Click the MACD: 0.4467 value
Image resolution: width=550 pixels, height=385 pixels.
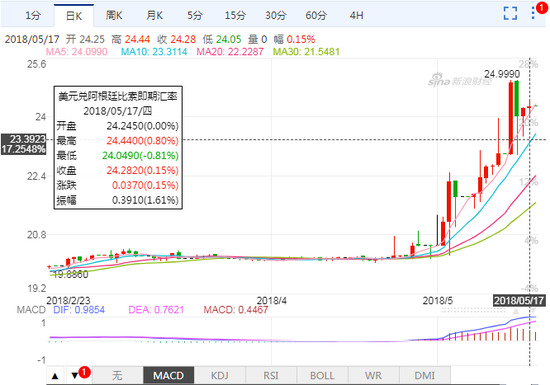236,310
